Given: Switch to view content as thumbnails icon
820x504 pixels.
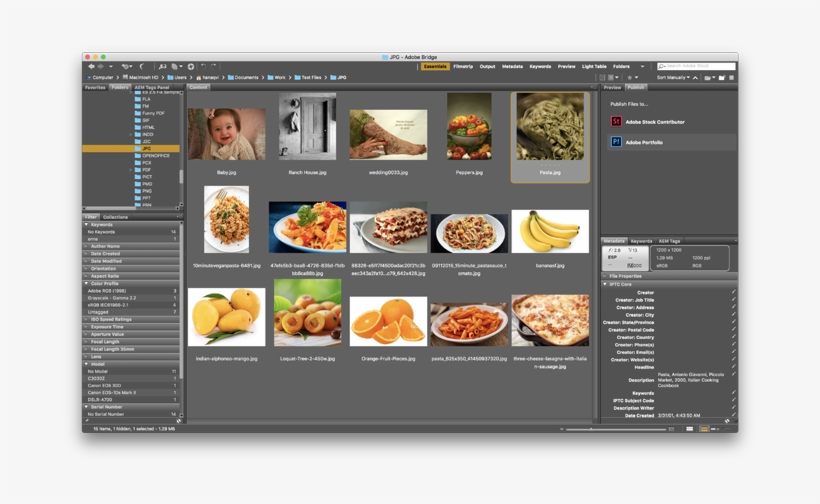Looking at the screenshot, I should pyautogui.click(x=704, y=429).
